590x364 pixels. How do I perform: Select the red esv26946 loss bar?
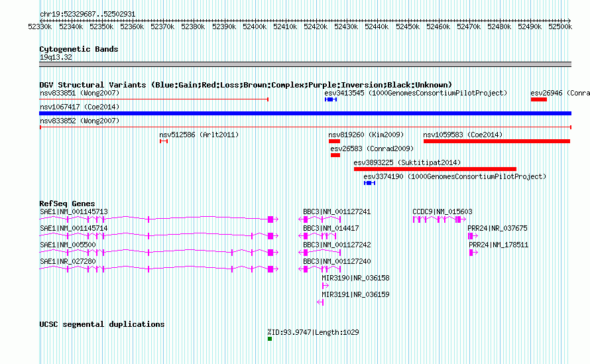click(539, 99)
